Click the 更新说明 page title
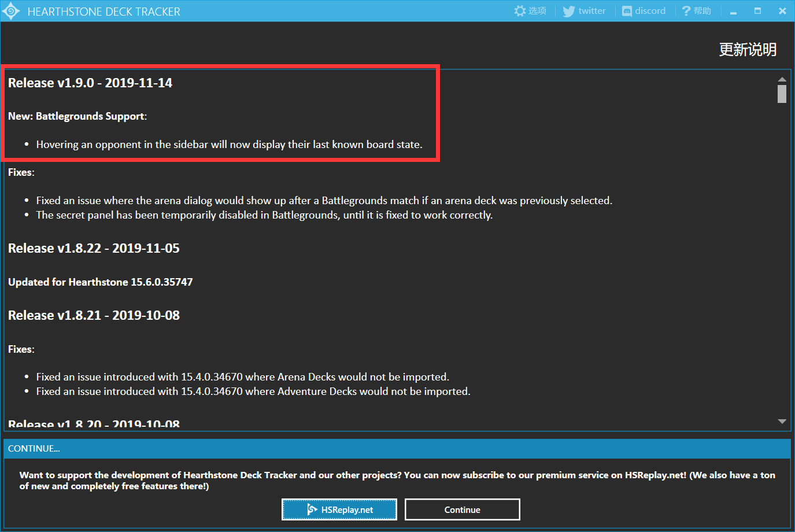The height and width of the screenshot is (532, 795). tap(748, 50)
